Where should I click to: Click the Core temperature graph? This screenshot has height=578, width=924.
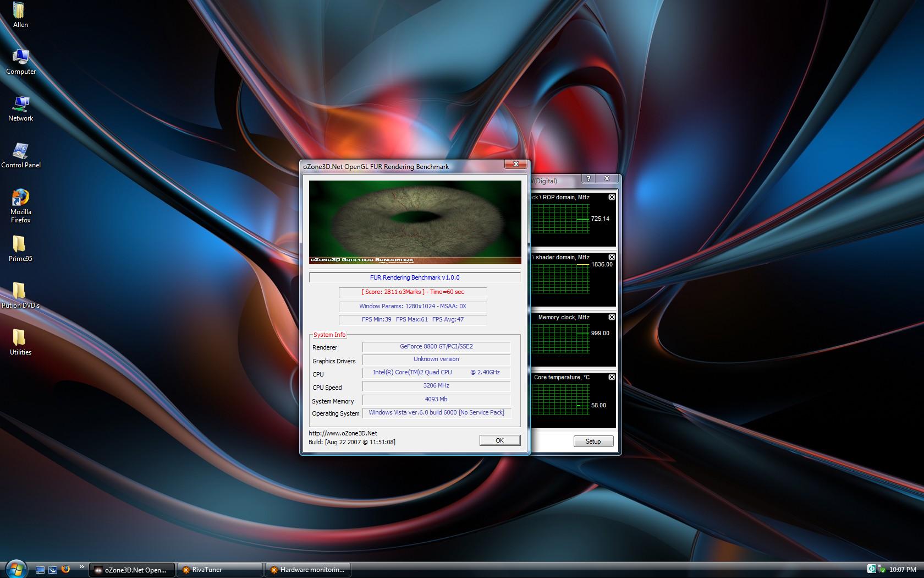(x=561, y=399)
